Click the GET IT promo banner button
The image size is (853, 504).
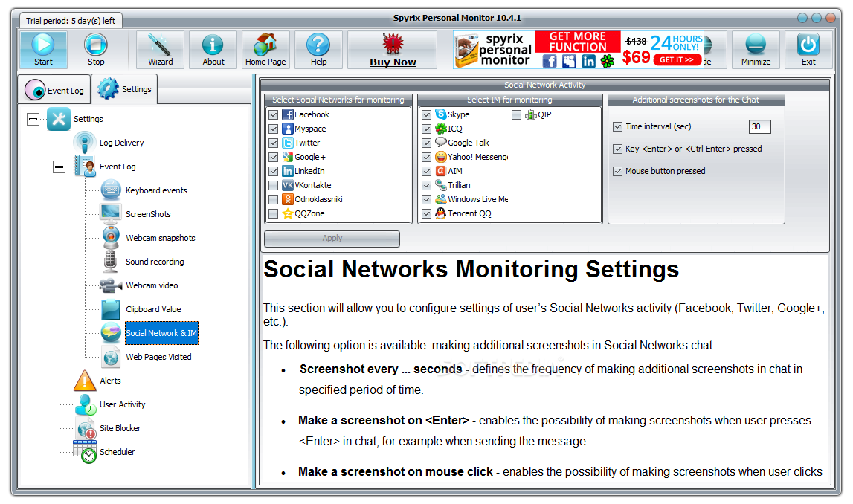pos(677,59)
